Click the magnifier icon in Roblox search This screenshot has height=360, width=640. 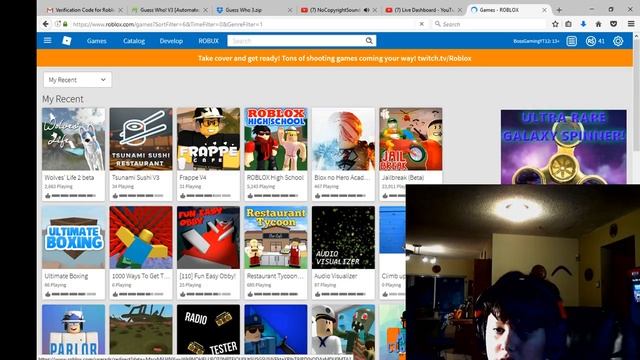tap(369, 40)
